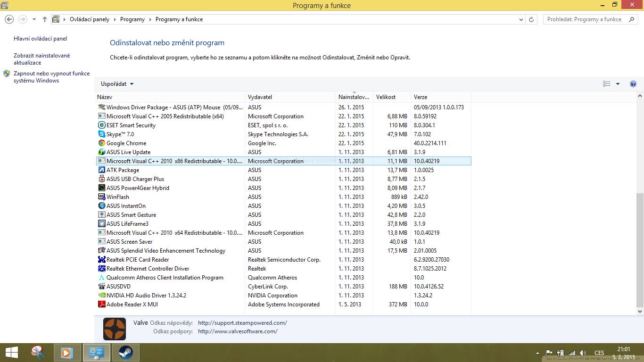
Task: Select the Programy breadcrumb segment
Action: [132, 19]
